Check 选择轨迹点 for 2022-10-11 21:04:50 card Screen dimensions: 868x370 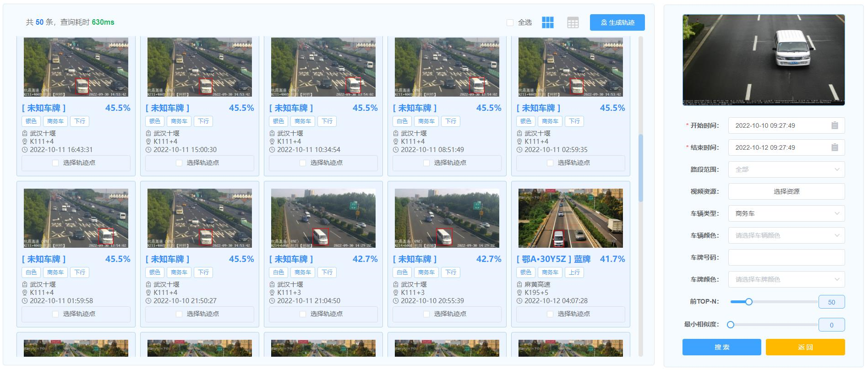point(303,314)
